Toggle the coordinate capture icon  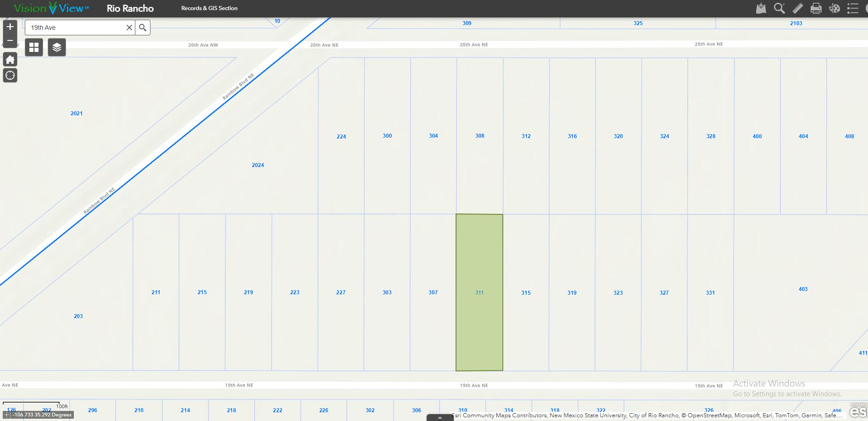pyautogui.click(x=6, y=415)
